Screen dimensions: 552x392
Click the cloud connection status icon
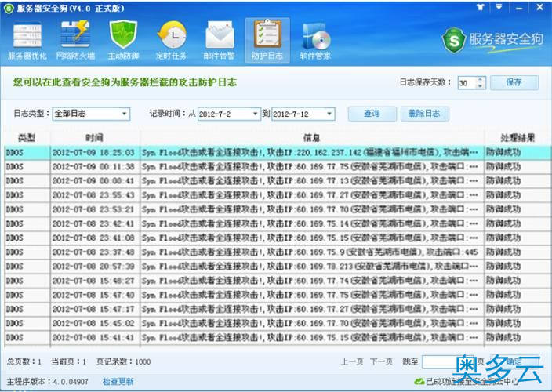419,381
